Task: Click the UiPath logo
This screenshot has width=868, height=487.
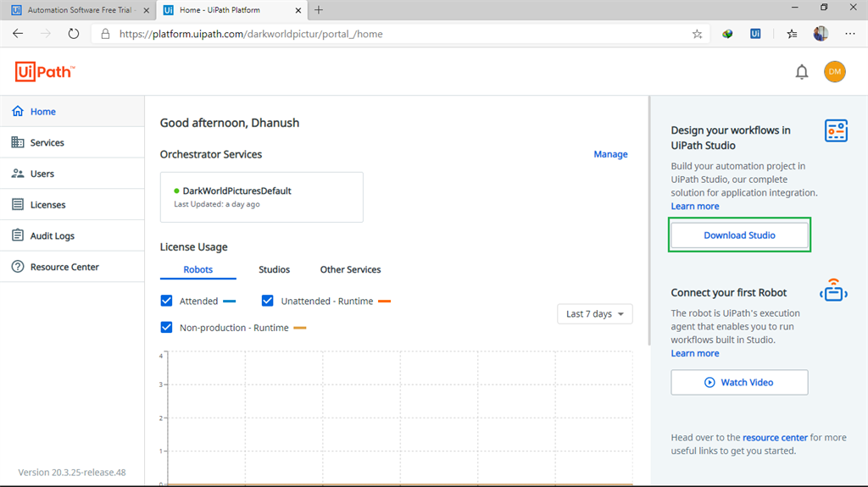Action: (x=45, y=72)
